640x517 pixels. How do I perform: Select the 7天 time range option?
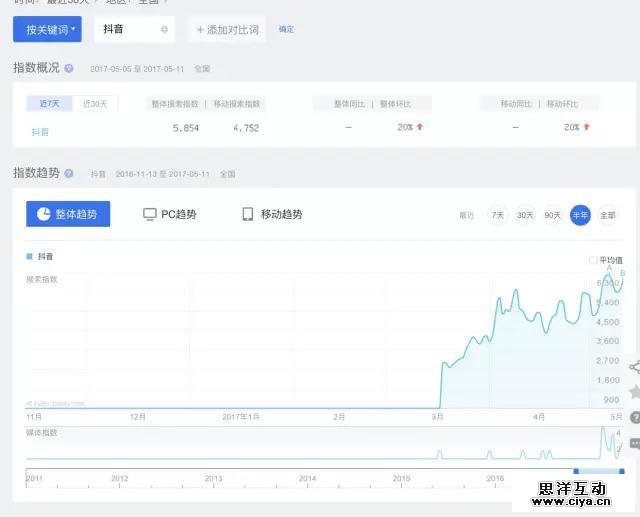pos(498,215)
